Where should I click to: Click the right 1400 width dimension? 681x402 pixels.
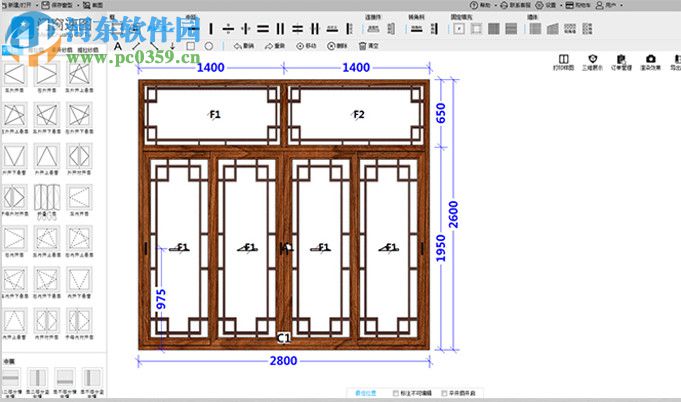[356, 68]
